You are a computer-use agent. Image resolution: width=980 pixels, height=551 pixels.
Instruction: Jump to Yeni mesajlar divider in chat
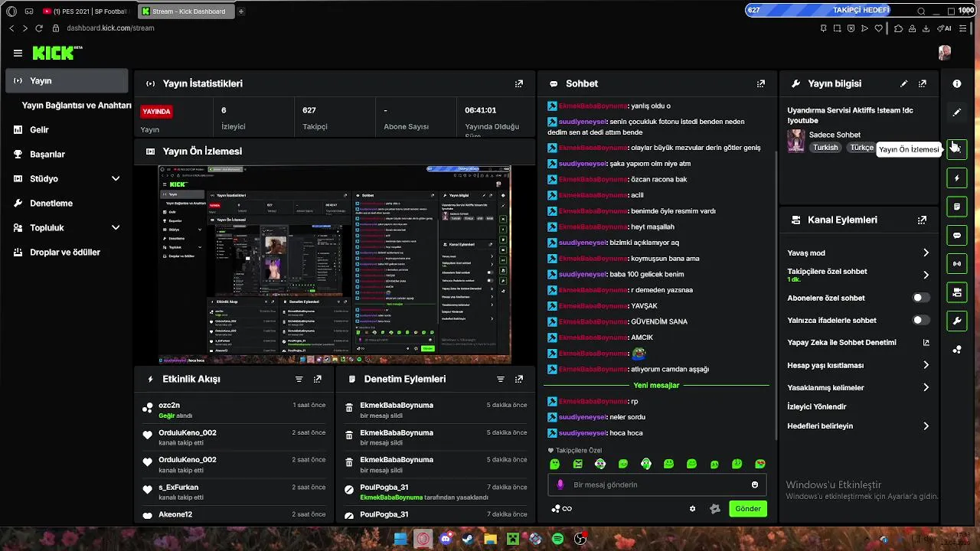point(656,385)
